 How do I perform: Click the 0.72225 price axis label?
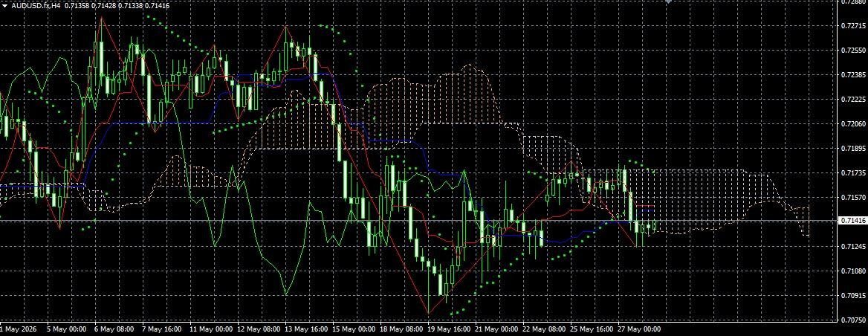(853, 100)
